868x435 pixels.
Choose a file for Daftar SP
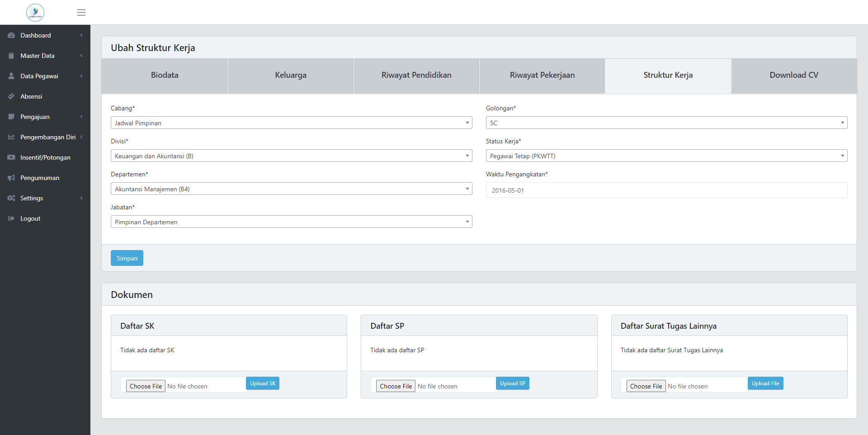[396, 386]
